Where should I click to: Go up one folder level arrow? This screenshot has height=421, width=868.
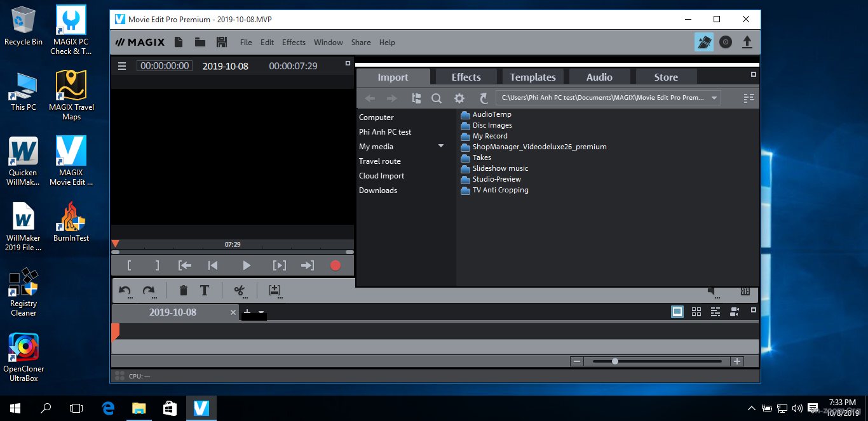click(x=484, y=98)
